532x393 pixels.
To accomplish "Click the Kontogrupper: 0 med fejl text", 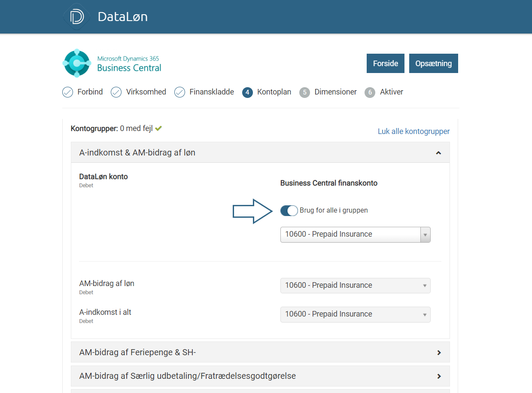I will click(x=112, y=128).
